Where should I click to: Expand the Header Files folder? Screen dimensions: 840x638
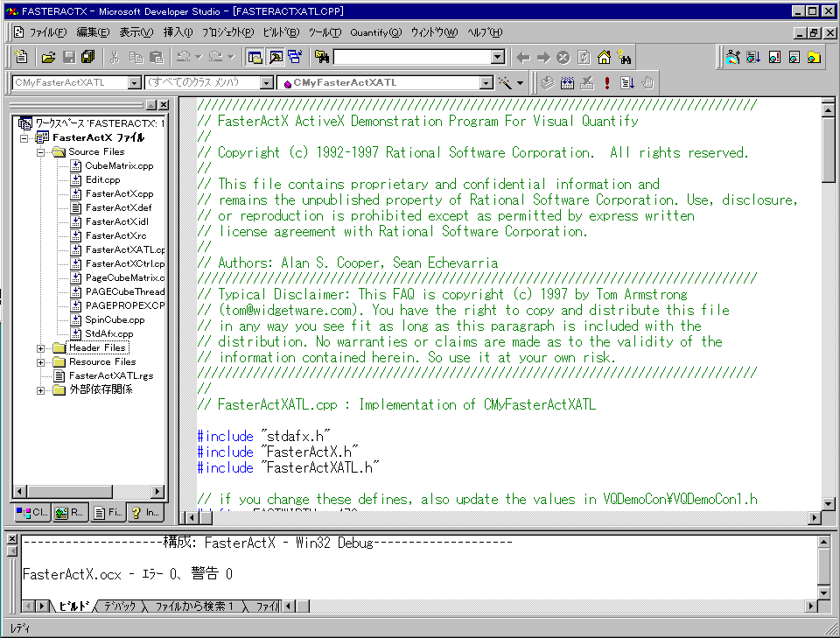tap(41, 348)
